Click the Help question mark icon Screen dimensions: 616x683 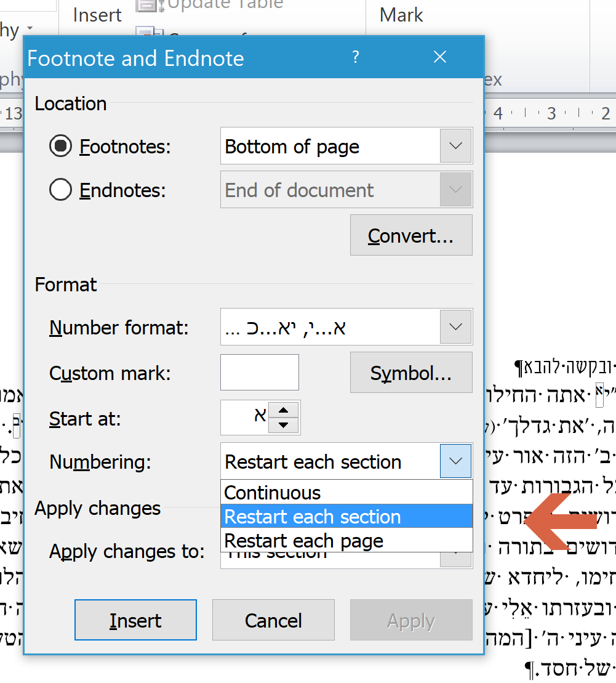point(355,57)
